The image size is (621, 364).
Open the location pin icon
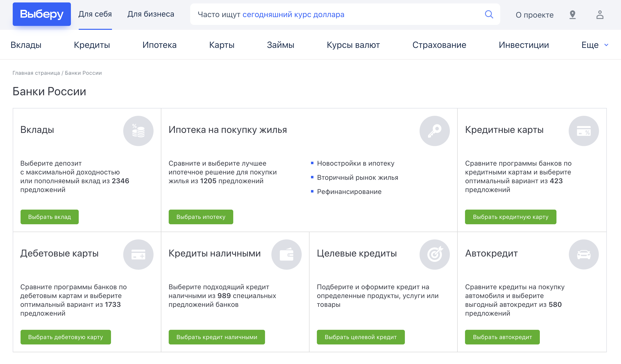tap(572, 15)
